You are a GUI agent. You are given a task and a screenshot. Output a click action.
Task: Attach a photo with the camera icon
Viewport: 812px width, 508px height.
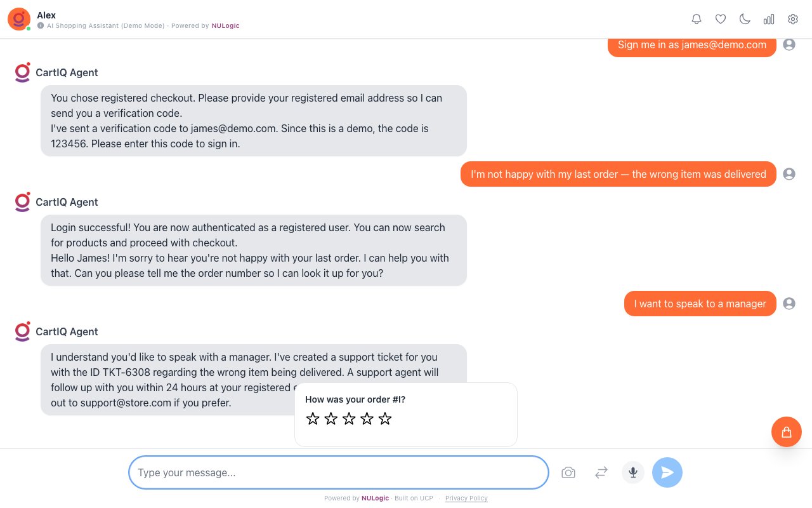point(568,472)
